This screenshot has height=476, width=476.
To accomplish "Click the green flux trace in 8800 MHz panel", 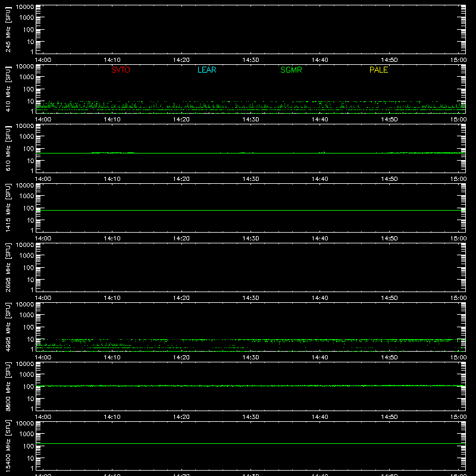I will pos(250,386).
